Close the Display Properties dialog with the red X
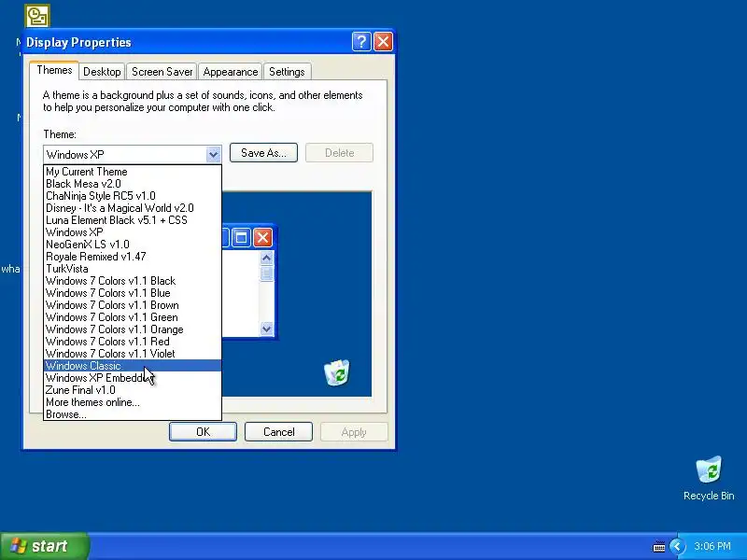Viewport: 747px width, 560px height. pyautogui.click(x=383, y=42)
